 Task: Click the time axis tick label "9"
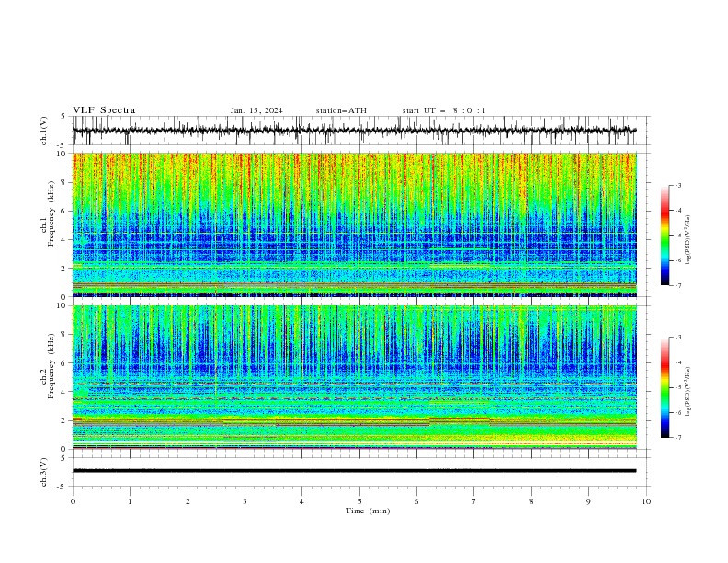(x=588, y=501)
